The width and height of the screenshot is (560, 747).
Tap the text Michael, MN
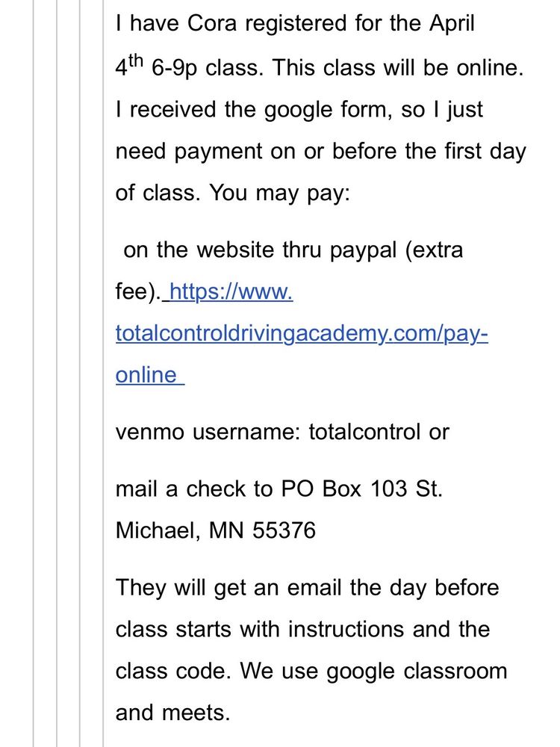[x=179, y=530]
